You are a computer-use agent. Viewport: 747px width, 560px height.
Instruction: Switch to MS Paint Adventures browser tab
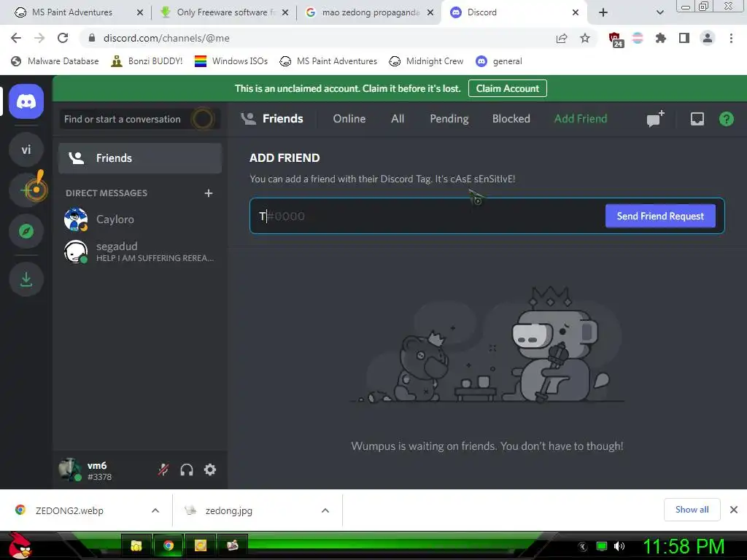click(72, 12)
